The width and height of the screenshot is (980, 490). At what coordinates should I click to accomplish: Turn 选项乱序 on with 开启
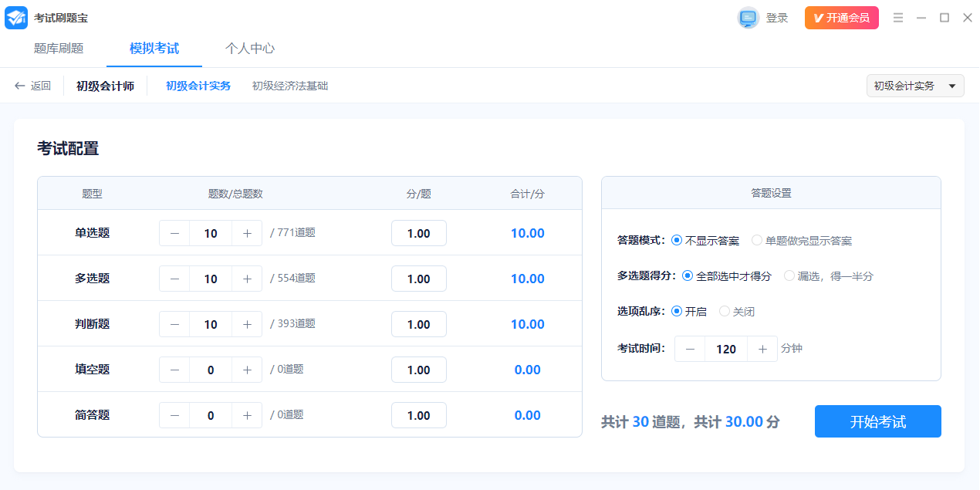coord(689,311)
